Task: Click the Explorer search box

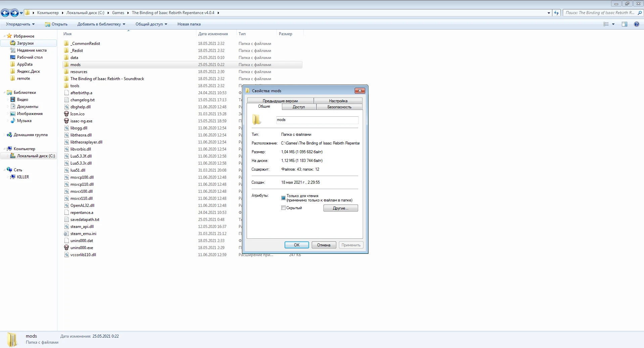Action: pos(603,13)
